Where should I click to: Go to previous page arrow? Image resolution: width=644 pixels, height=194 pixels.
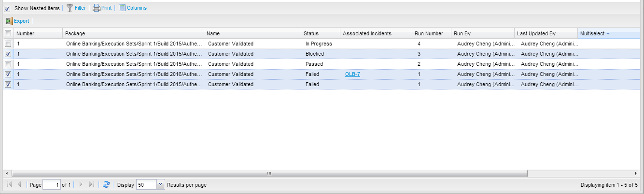click(x=19, y=185)
